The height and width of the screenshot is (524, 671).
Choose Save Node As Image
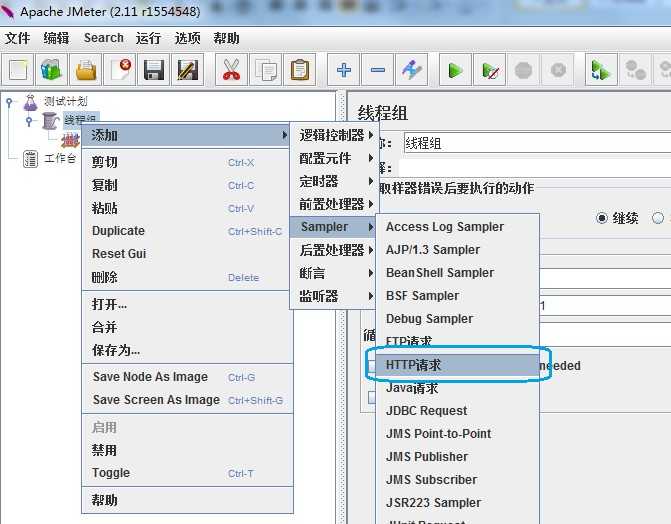(x=187, y=377)
